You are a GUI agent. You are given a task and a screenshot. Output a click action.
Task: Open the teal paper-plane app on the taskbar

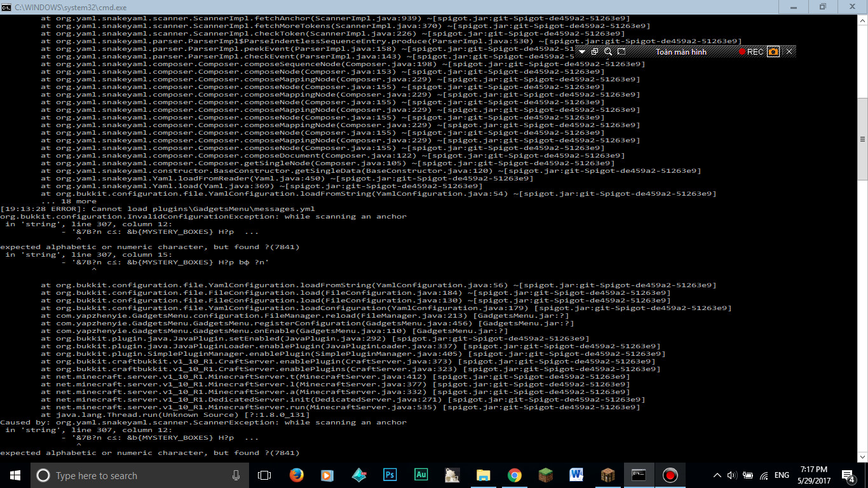[x=358, y=475]
